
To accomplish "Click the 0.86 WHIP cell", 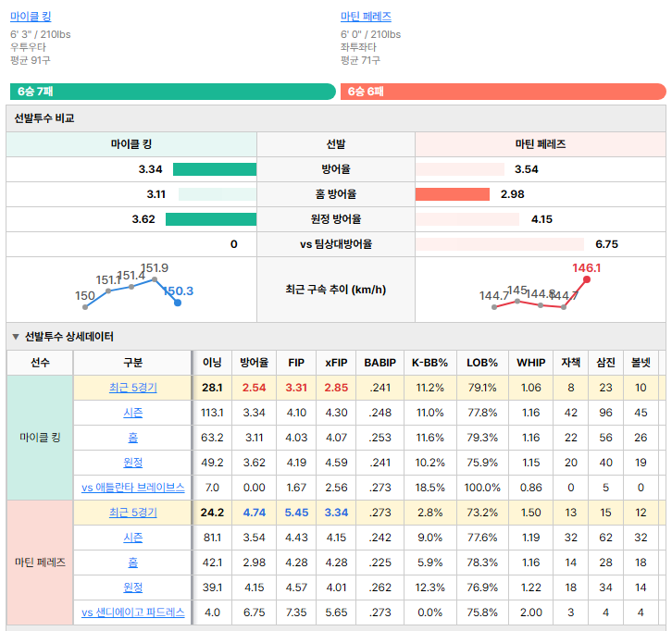I will pos(531,488).
